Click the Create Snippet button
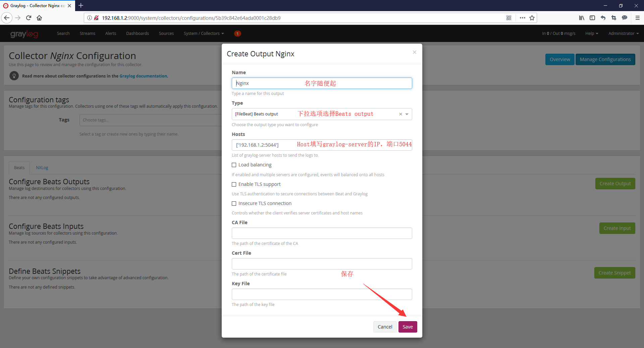 click(614, 273)
